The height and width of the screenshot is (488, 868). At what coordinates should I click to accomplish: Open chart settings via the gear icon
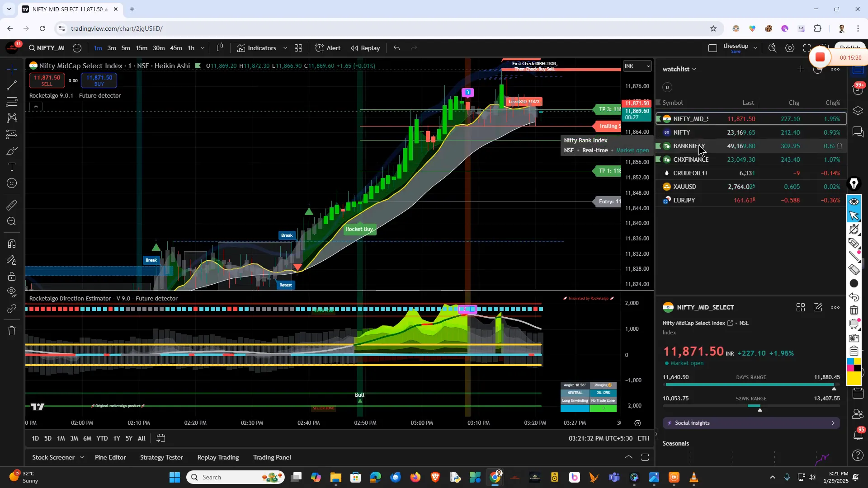[790, 47]
